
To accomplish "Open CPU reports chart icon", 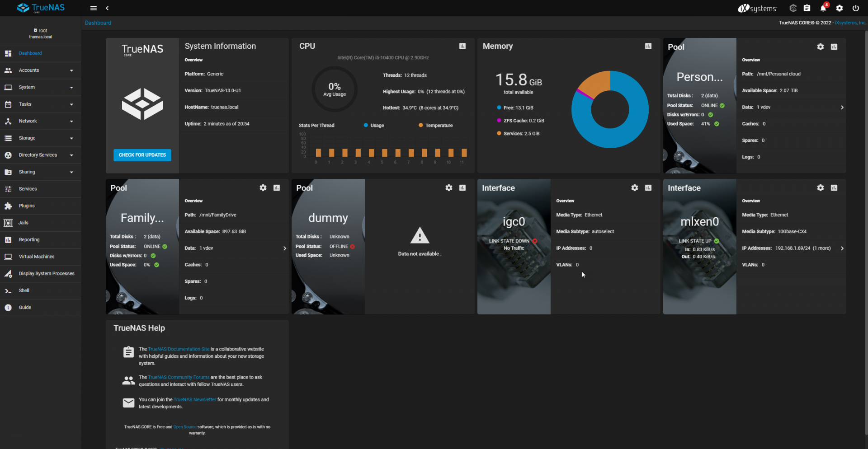I will coord(462,46).
